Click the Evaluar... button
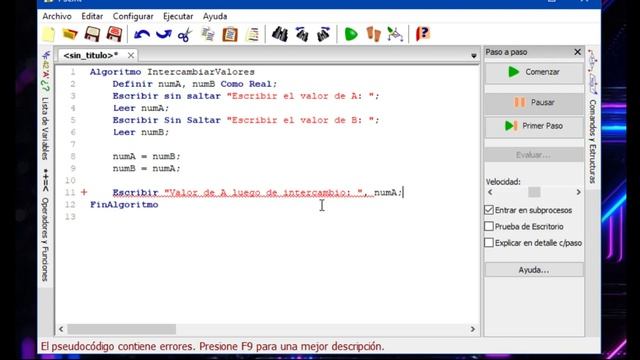Screen dimensions: 640x360 click(534, 155)
